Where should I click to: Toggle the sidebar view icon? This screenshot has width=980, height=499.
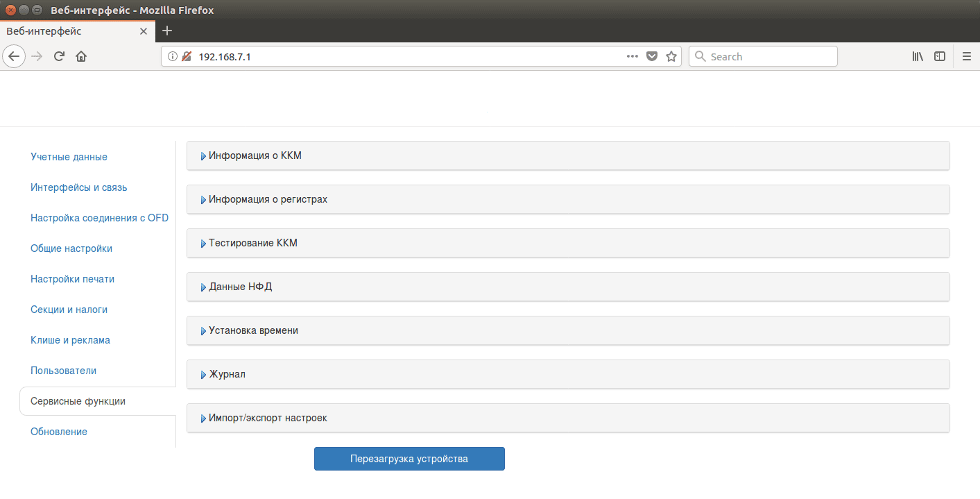(x=940, y=56)
